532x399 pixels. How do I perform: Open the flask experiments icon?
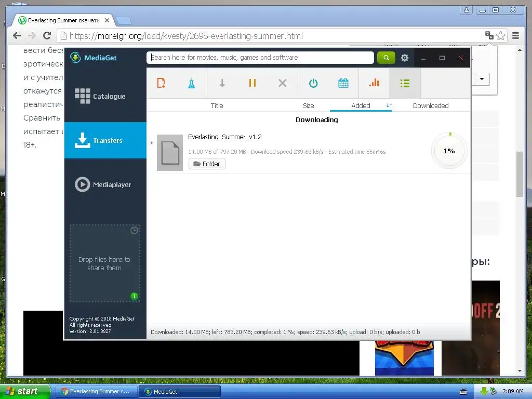(x=192, y=83)
